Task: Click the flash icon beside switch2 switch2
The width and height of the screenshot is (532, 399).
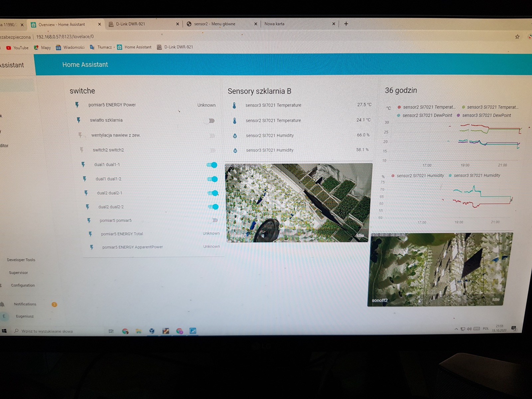Action: (x=82, y=150)
